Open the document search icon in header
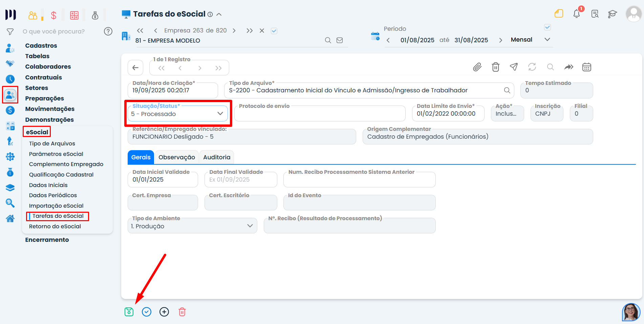The height and width of the screenshot is (324, 644). (595, 14)
